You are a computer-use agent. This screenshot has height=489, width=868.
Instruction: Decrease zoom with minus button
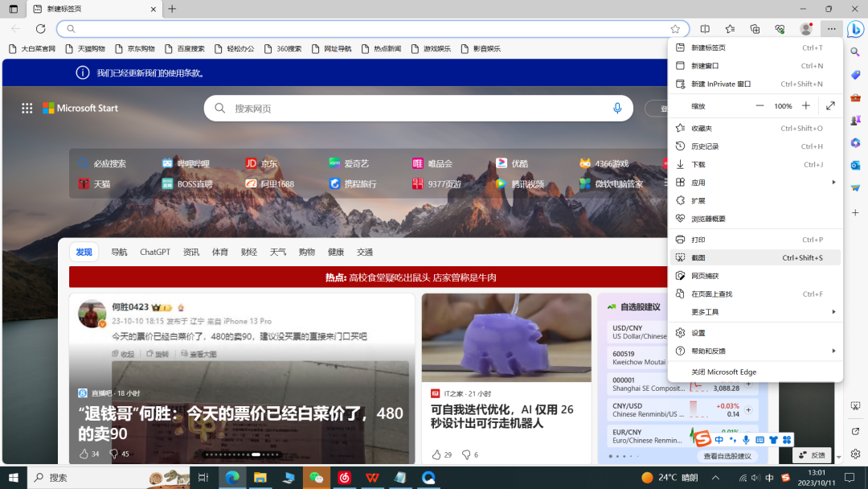pos(759,106)
